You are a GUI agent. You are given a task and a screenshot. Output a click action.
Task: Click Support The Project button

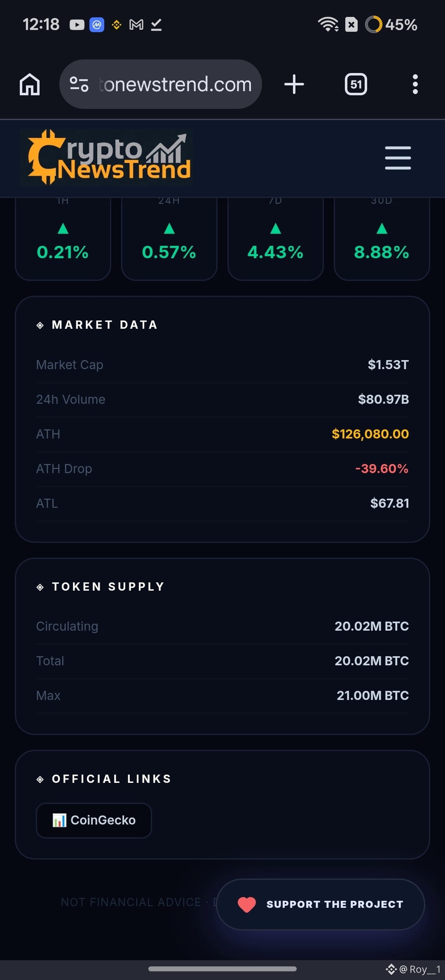click(x=321, y=904)
